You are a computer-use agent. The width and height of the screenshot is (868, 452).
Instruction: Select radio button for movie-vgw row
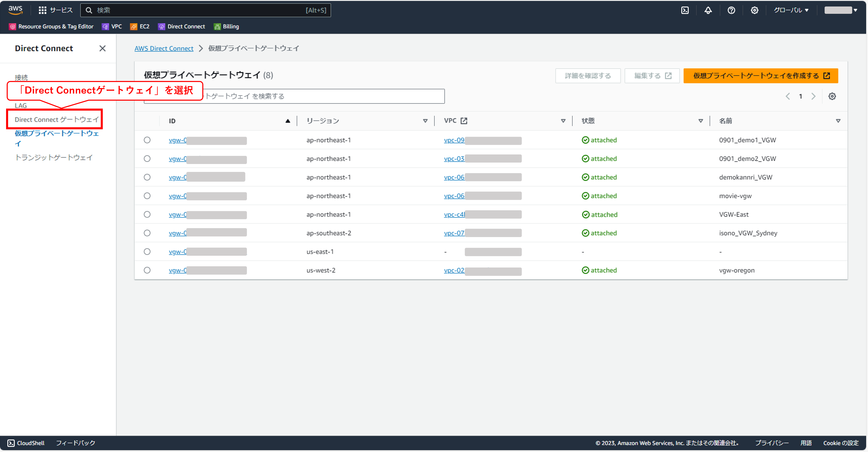tap(147, 196)
